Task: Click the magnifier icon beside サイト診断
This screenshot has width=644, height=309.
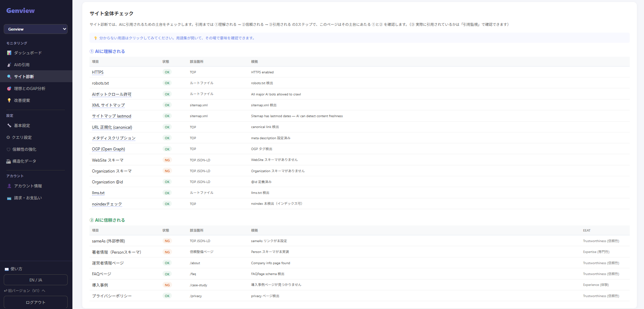Action: tap(9, 77)
